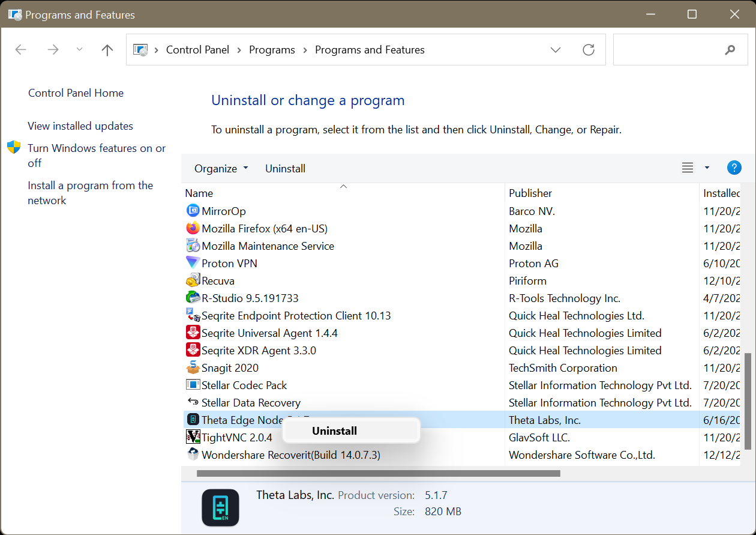Sort by the Publisher column header
This screenshot has width=756, height=535.
click(602, 193)
